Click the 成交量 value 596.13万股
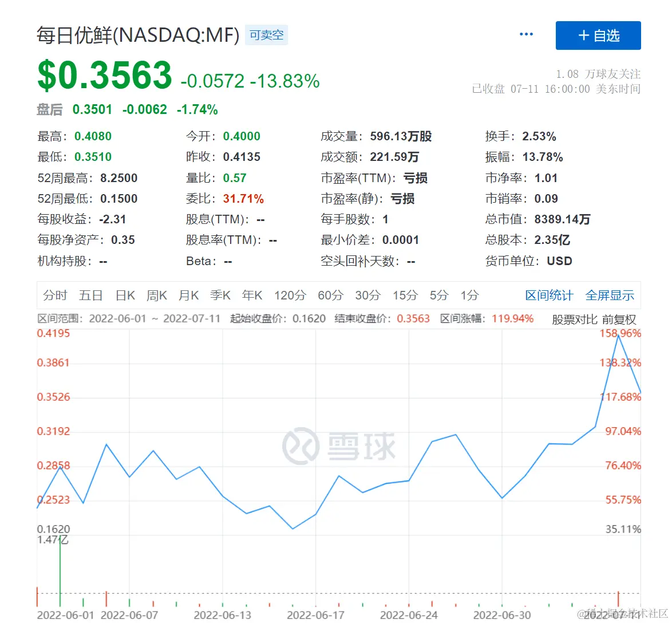This screenshot has height=623, width=672. coord(401,136)
